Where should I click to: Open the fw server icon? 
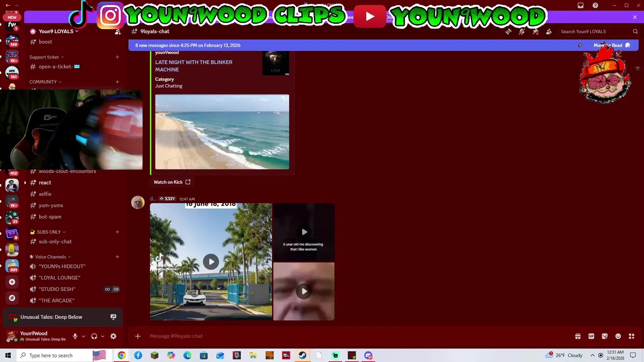12,25
